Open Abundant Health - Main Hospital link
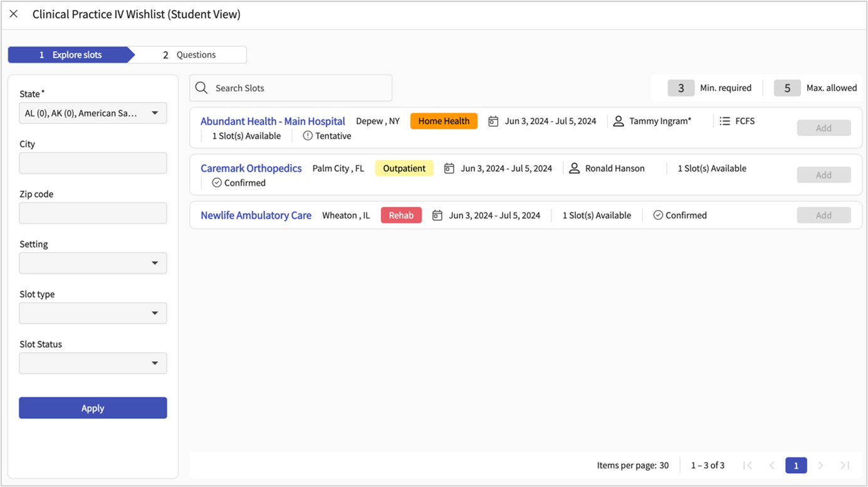 pyautogui.click(x=273, y=122)
